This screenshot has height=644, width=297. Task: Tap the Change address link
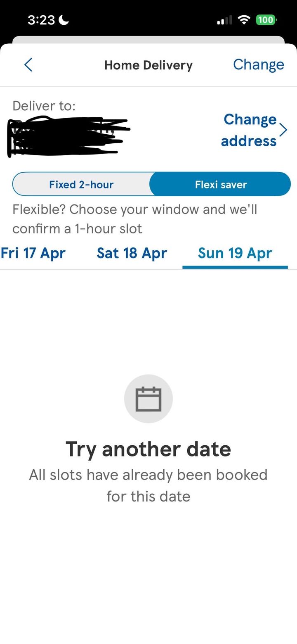[249, 130]
